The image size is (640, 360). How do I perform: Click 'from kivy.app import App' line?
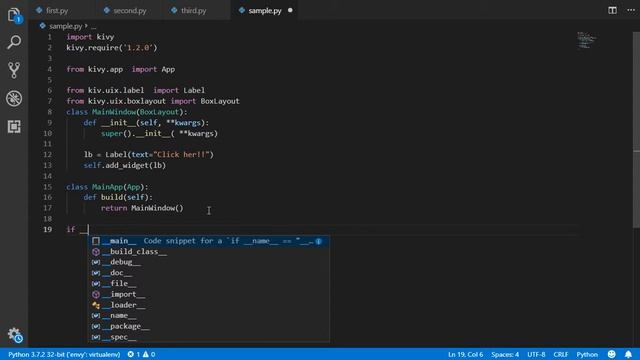[x=121, y=69]
